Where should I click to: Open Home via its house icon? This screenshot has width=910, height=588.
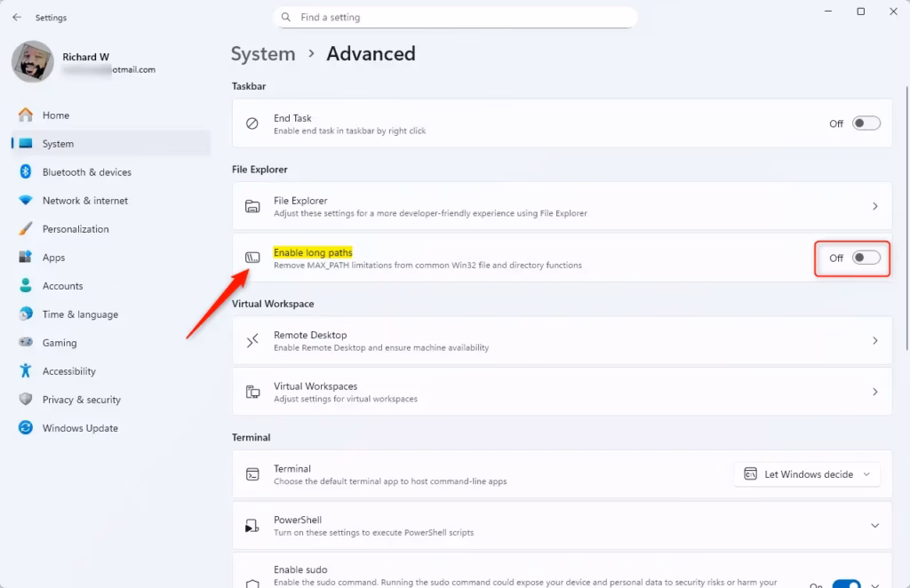pyautogui.click(x=26, y=115)
